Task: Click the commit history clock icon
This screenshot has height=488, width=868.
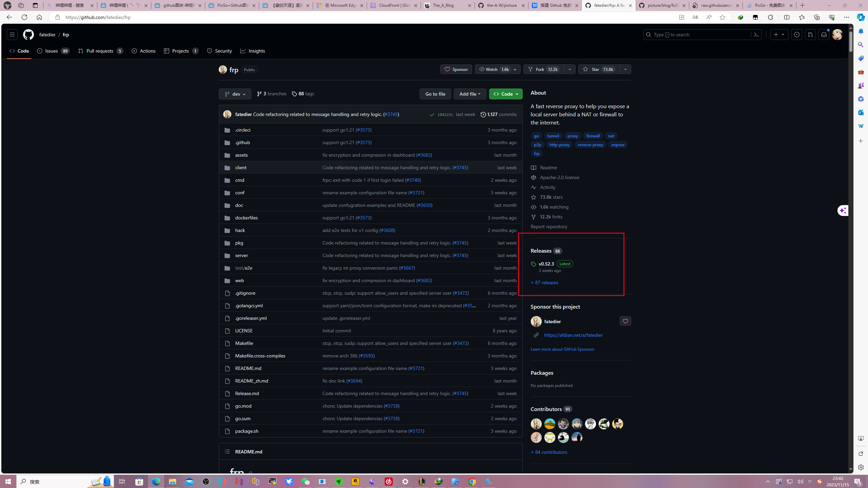Action: [483, 115]
